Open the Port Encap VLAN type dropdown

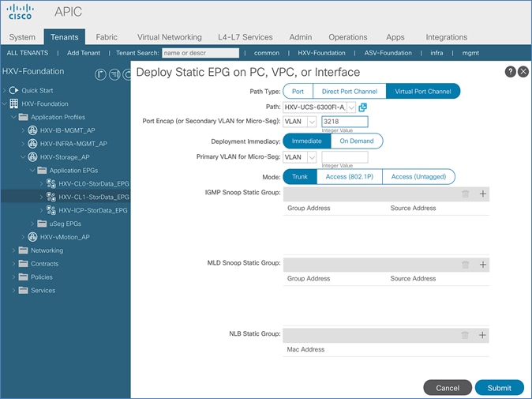point(311,122)
